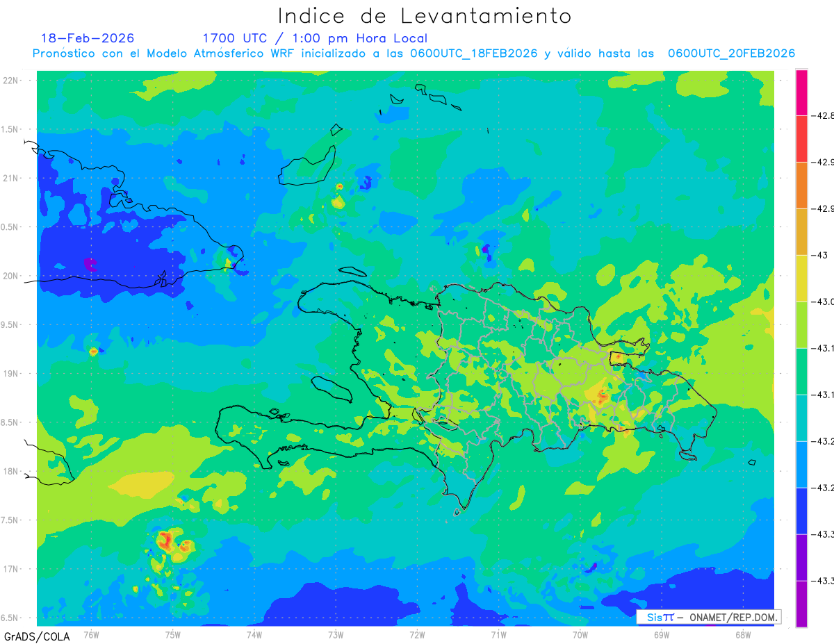Click the '21N' latitude label
The image size is (834, 644).
point(12,179)
